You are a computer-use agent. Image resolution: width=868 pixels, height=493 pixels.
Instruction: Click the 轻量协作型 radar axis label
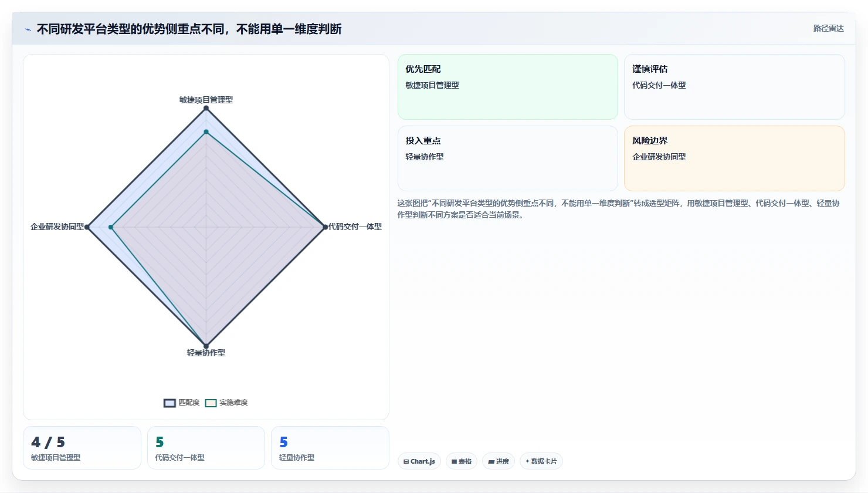[206, 353]
